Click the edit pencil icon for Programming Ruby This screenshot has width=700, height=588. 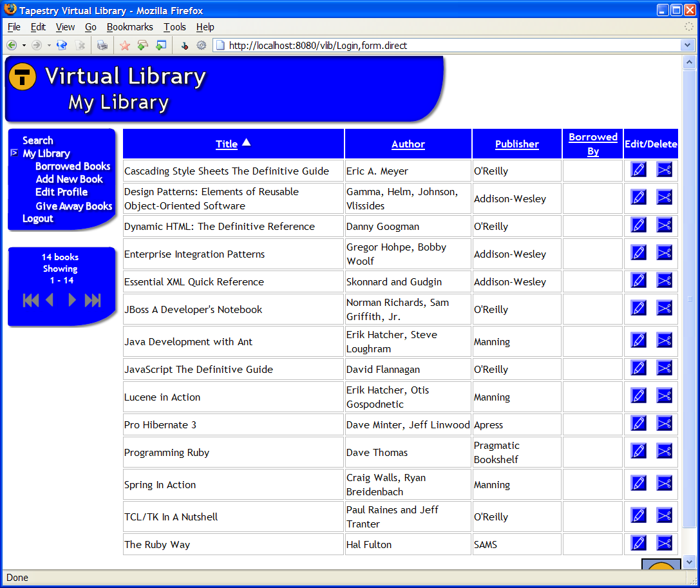638,451
